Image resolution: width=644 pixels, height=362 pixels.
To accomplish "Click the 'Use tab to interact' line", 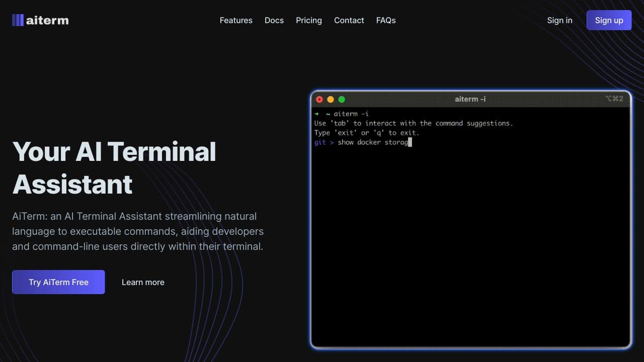I will [414, 123].
